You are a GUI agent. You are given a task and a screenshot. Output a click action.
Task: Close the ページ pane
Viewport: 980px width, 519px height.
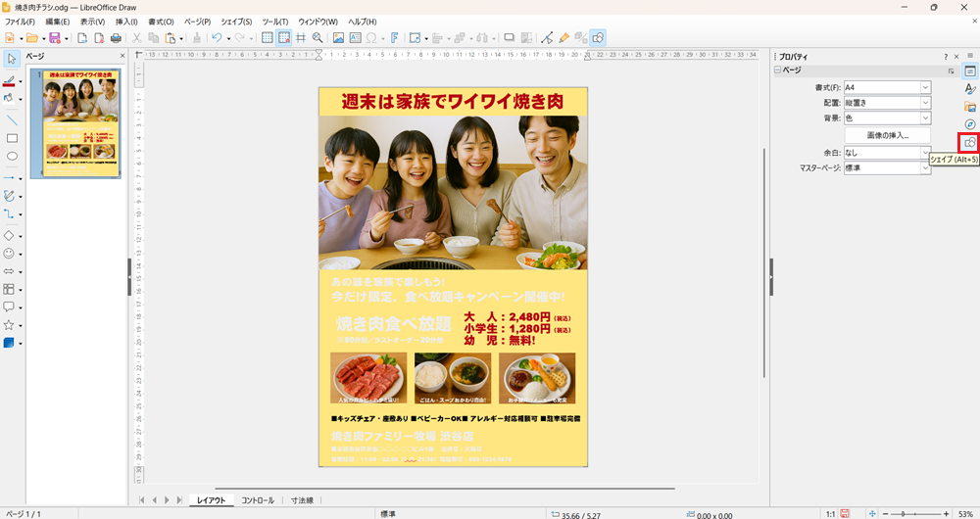click(122, 56)
